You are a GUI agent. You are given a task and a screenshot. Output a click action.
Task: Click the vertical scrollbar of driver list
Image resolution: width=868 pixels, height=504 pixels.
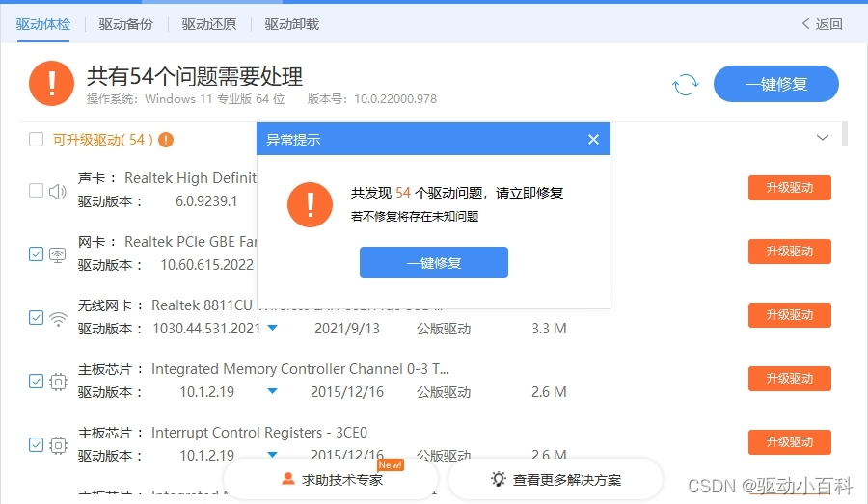pos(844,135)
